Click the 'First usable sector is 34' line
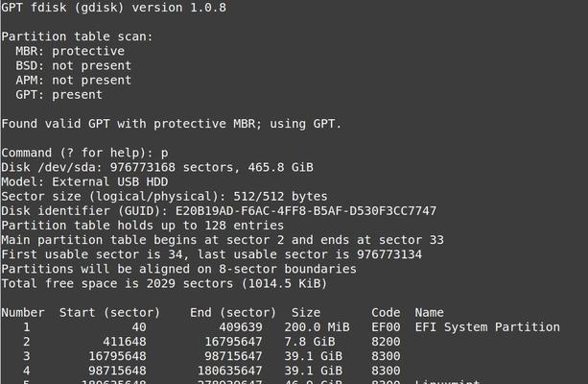Screen dimensions: 588x384 point(211,254)
